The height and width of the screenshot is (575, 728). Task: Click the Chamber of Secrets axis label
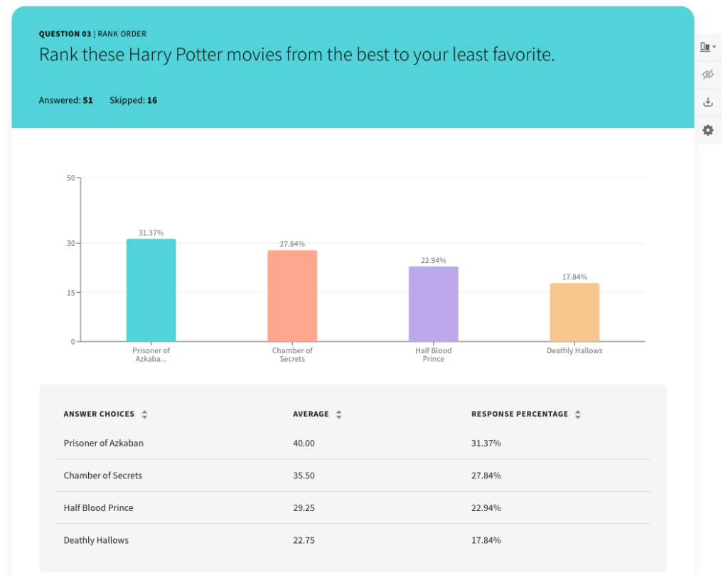[x=292, y=355]
